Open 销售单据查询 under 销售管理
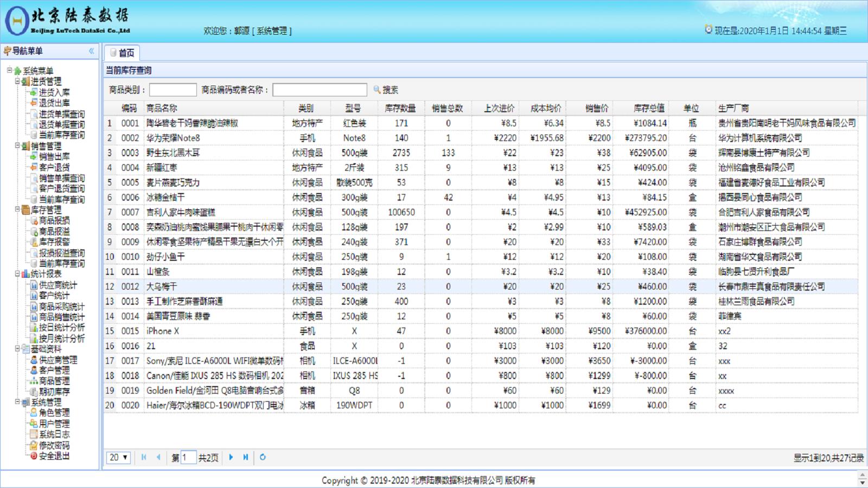 [x=62, y=178]
